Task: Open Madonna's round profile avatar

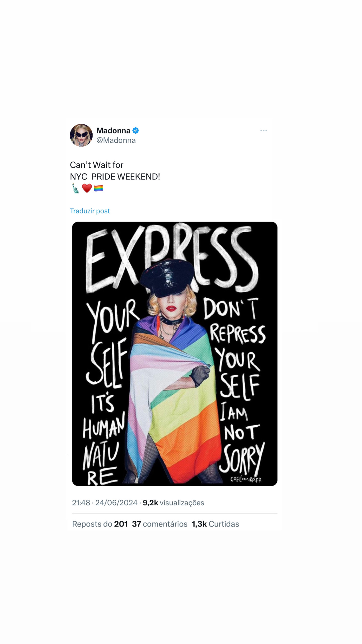Action: click(x=81, y=135)
